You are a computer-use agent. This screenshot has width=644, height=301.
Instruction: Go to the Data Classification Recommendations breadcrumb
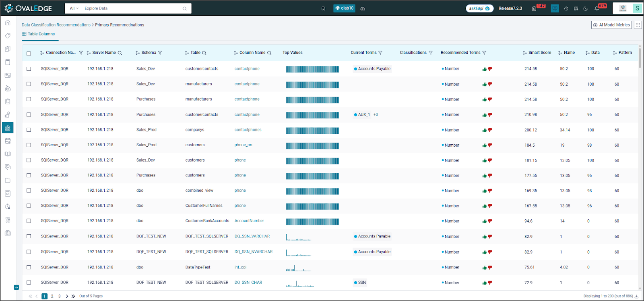[x=56, y=25]
